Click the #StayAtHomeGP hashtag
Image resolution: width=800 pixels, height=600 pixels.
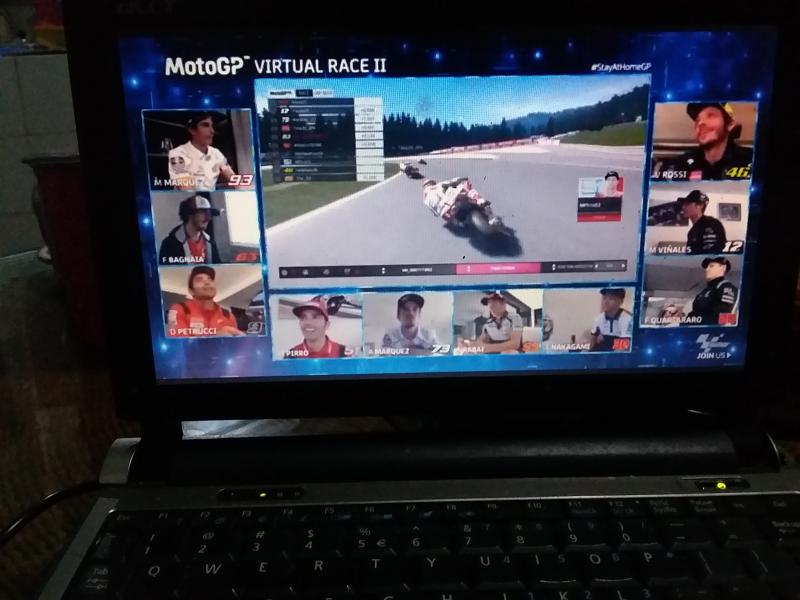[620, 67]
